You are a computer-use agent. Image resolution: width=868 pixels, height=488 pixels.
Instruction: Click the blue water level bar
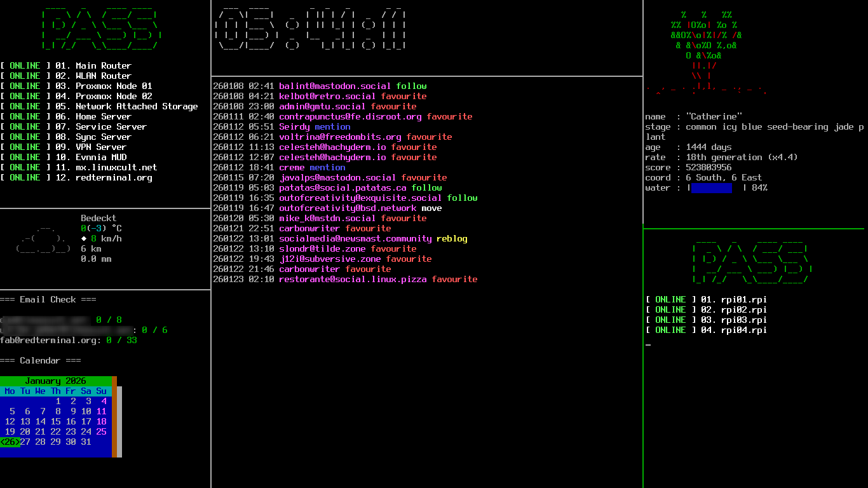click(x=711, y=188)
